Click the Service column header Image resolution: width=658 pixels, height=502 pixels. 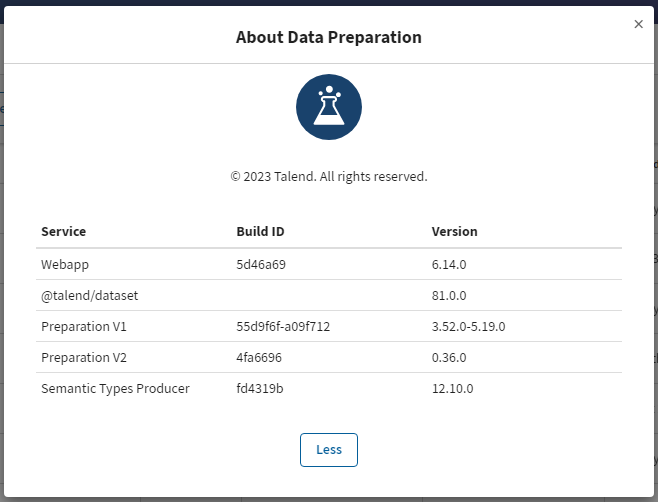coord(64,231)
